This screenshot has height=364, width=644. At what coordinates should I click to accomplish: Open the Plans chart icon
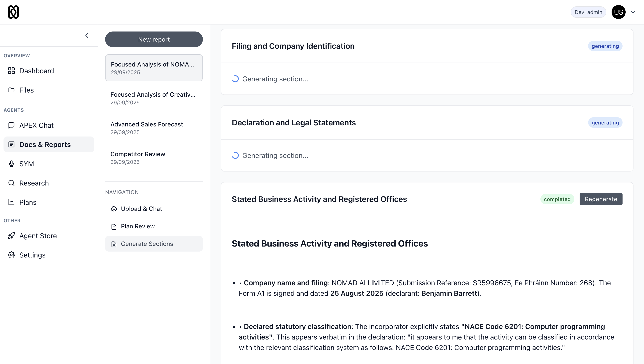point(11,202)
